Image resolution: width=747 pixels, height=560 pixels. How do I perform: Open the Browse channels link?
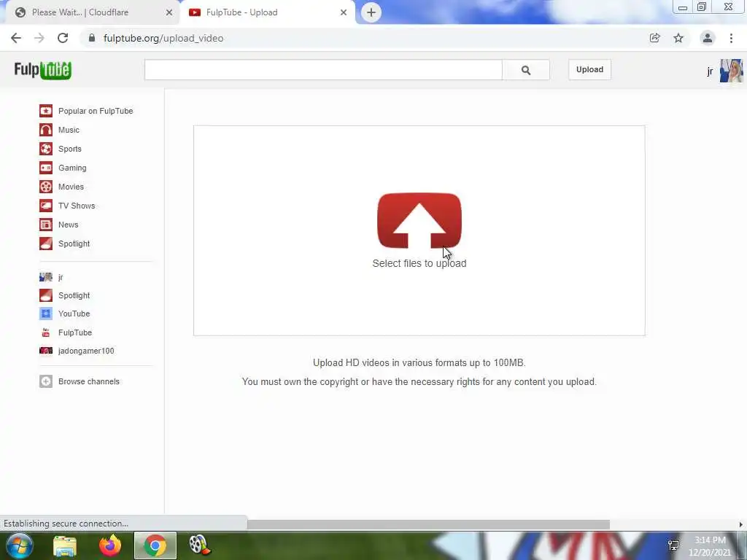[x=88, y=381]
